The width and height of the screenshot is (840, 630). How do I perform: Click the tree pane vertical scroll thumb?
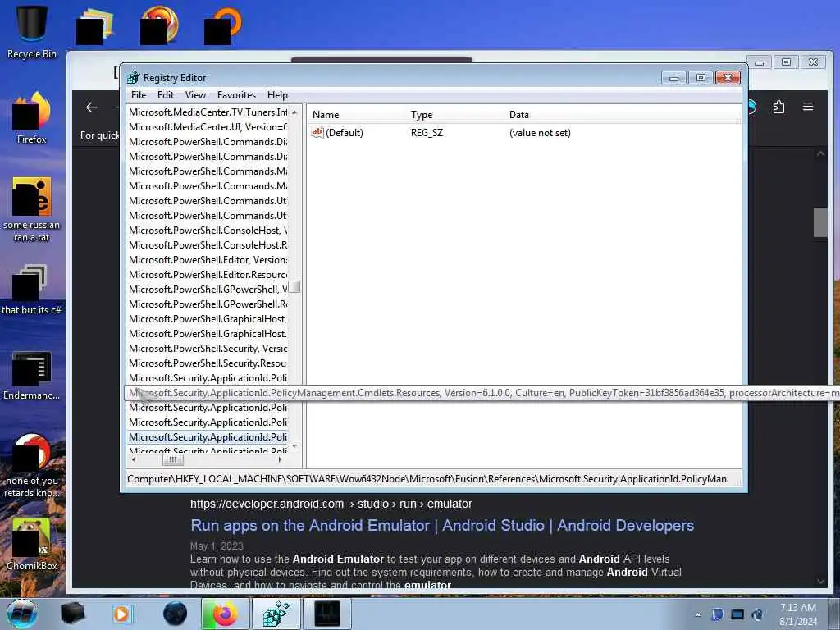[294, 287]
